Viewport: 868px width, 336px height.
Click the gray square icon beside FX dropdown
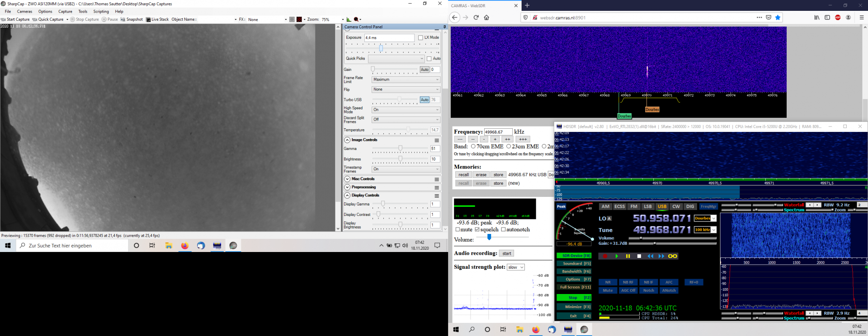292,19
